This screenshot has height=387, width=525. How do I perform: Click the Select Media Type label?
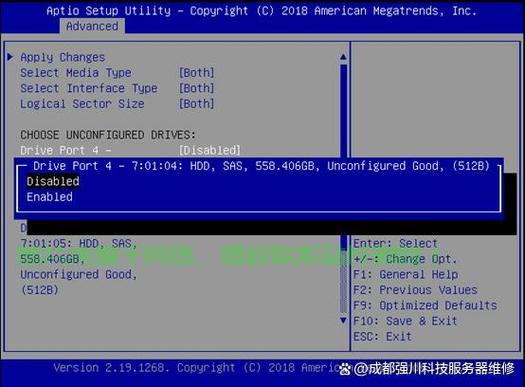click(76, 73)
